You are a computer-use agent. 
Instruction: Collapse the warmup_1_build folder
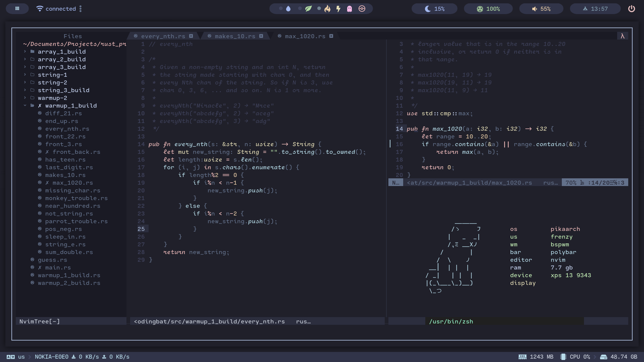click(x=70, y=106)
